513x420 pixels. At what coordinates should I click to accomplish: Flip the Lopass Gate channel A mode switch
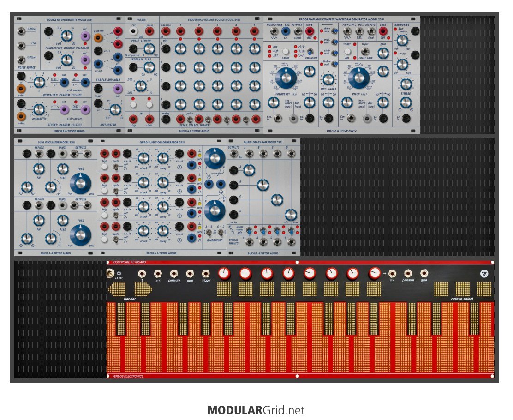[x=249, y=230]
